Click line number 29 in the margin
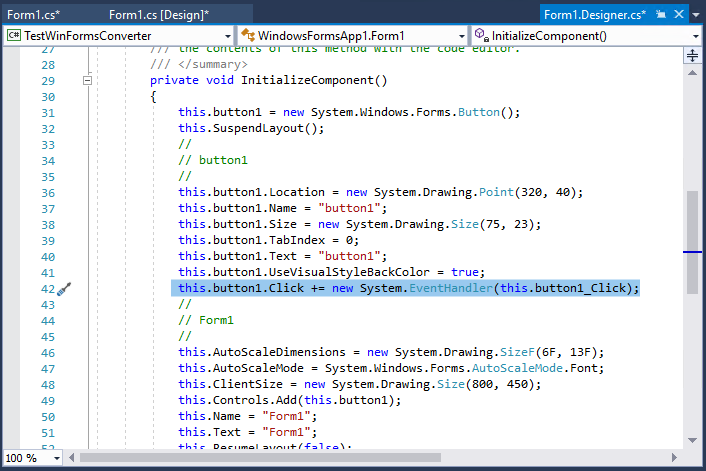 (48, 81)
